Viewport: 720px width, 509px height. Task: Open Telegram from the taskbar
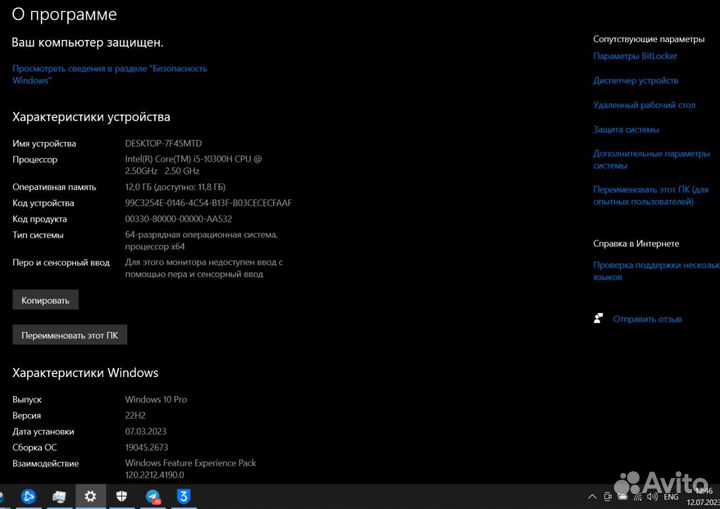point(153,497)
